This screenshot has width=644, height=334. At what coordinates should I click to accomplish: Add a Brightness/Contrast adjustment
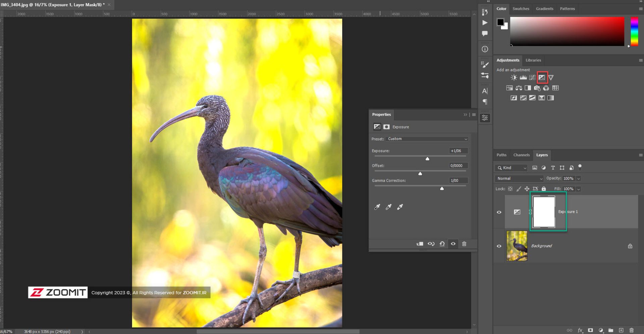pos(514,77)
